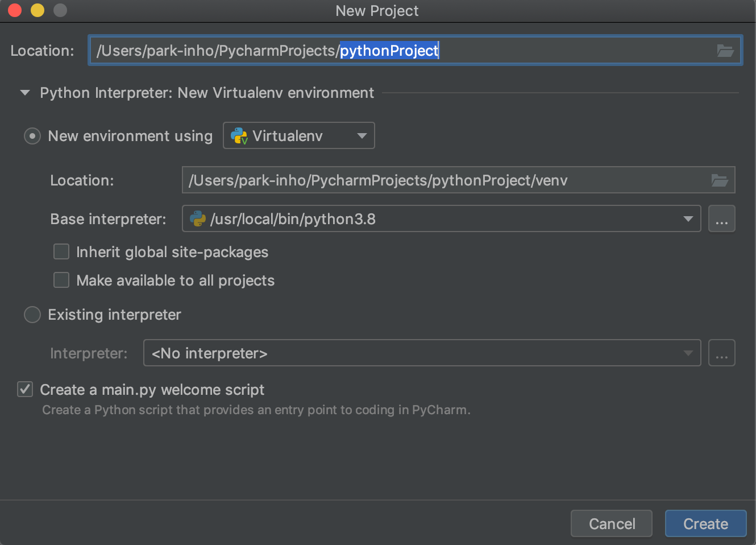Click the Virtualenv Python icon in environment dropdown

pyautogui.click(x=239, y=136)
